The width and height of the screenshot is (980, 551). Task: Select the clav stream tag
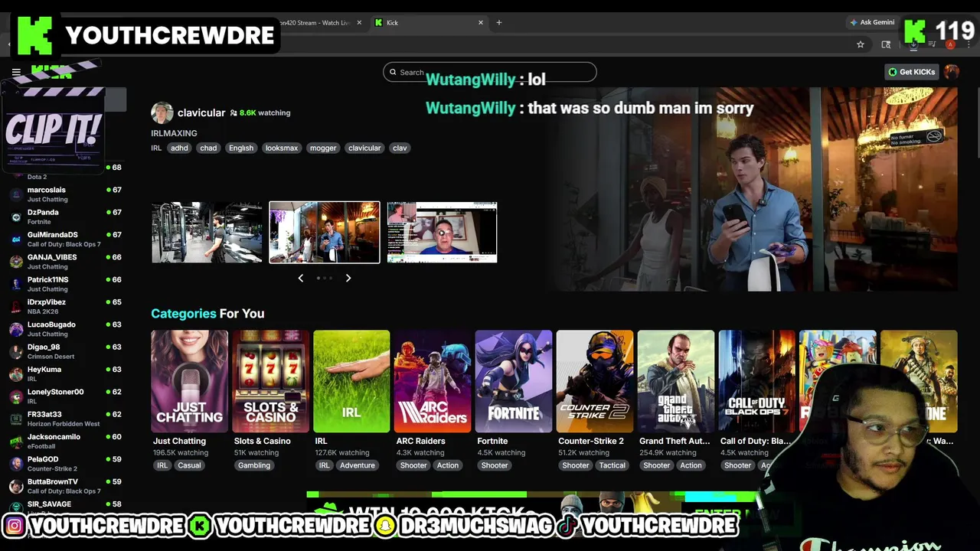400,148
